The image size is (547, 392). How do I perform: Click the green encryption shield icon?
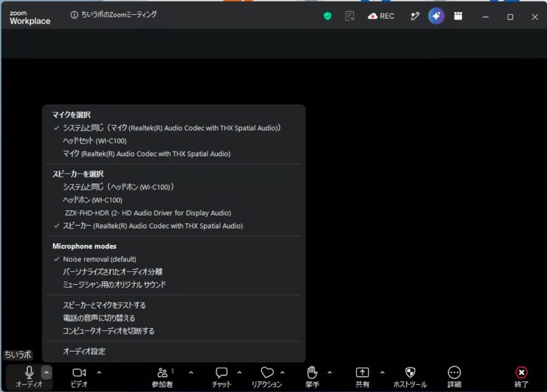tap(327, 16)
